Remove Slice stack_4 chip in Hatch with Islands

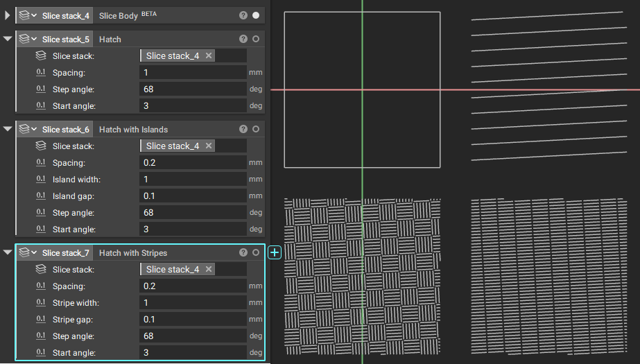tap(209, 146)
